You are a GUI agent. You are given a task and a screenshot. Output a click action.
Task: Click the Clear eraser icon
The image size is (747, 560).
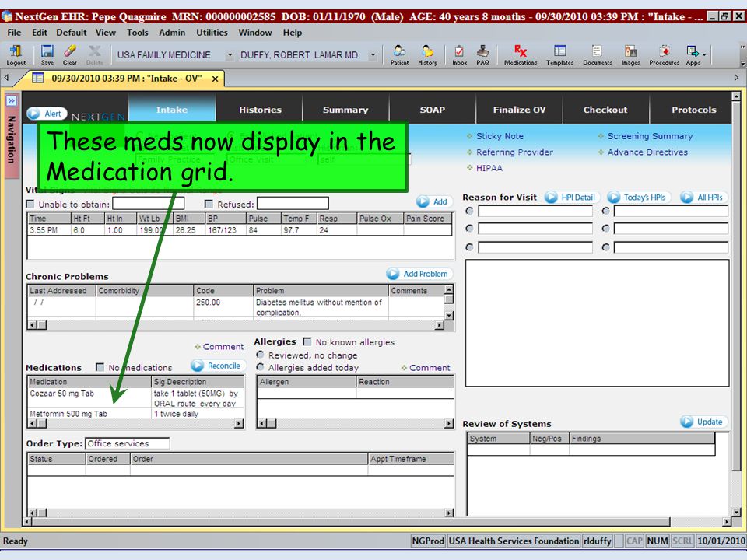click(69, 54)
